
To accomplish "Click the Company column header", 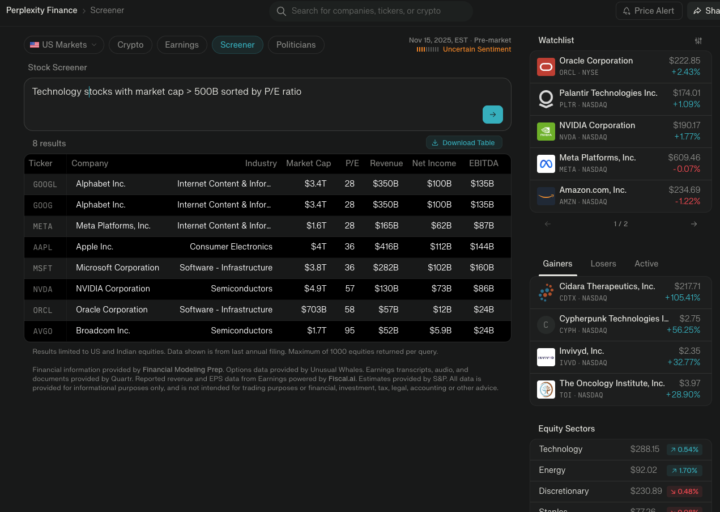I will (x=90, y=163).
